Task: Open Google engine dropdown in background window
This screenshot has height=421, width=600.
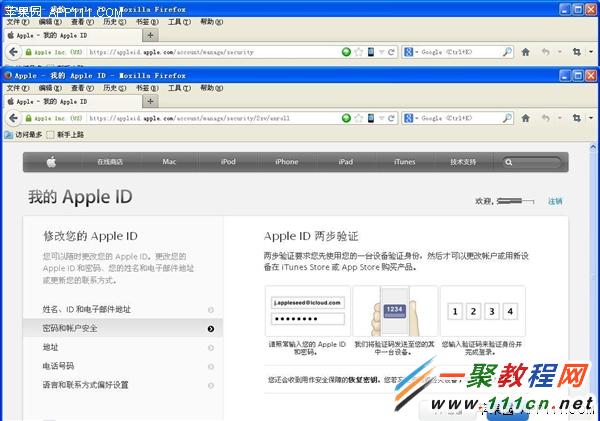Action: [411, 52]
